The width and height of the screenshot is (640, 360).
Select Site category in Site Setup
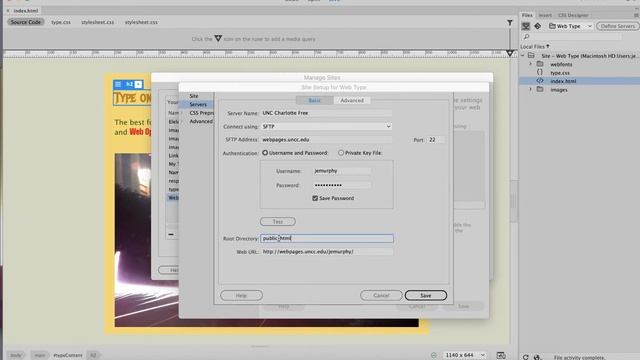coord(194,96)
